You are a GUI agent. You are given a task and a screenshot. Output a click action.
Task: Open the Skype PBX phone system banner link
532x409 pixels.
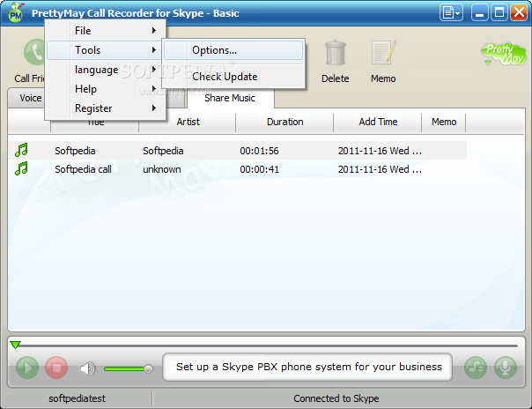pyautogui.click(x=309, y=367)
